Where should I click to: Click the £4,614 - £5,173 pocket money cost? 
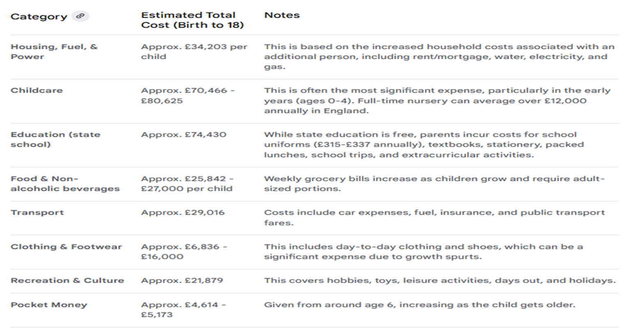pos(183,310)
